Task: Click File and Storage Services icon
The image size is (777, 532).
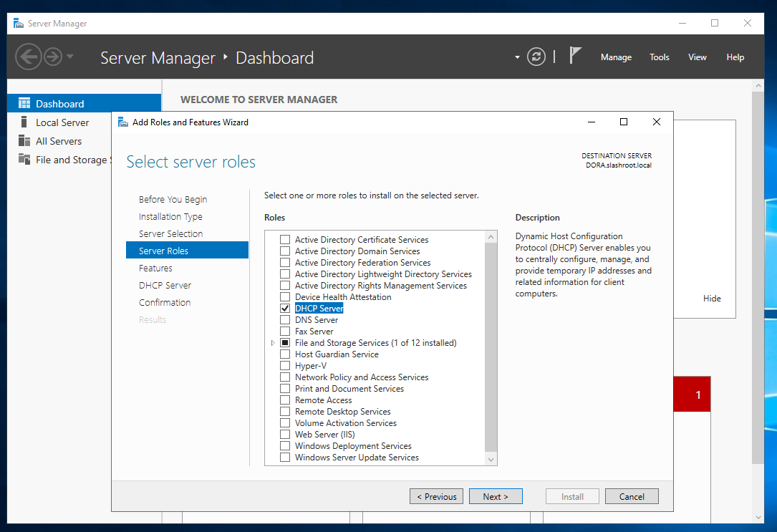Action: pyautogui.click(x=24, y=160)
